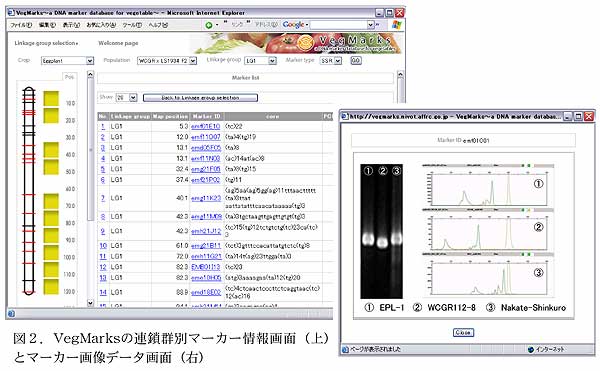Click Back to Linkage group selection button

[x=200, y=98]
